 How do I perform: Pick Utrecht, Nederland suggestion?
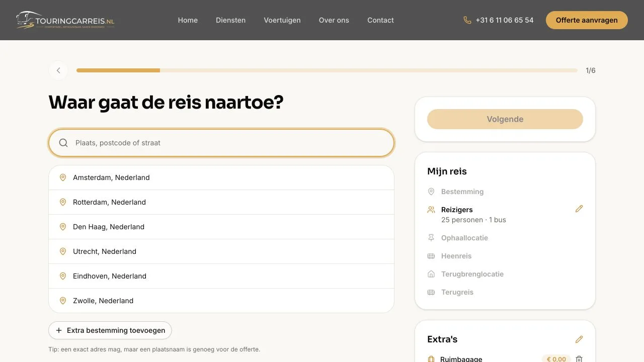click(x=221, y=251)
